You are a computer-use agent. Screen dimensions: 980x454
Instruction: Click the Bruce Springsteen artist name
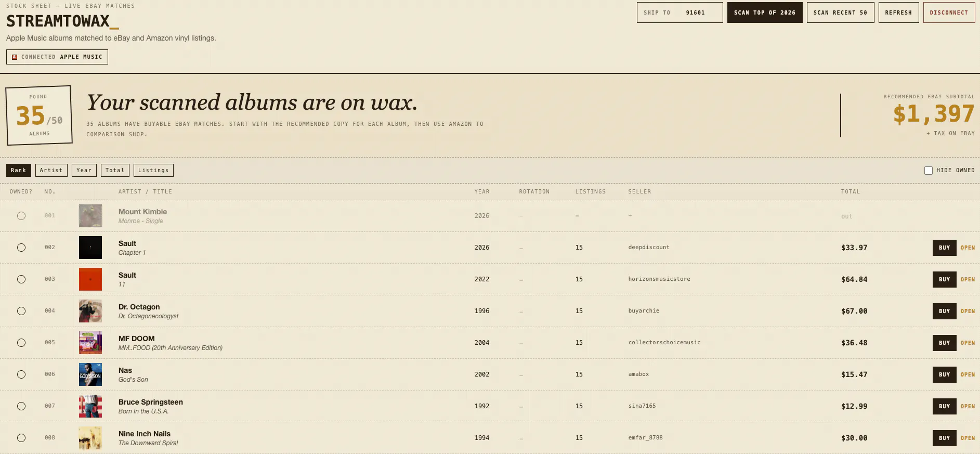[x=151, y=402]
